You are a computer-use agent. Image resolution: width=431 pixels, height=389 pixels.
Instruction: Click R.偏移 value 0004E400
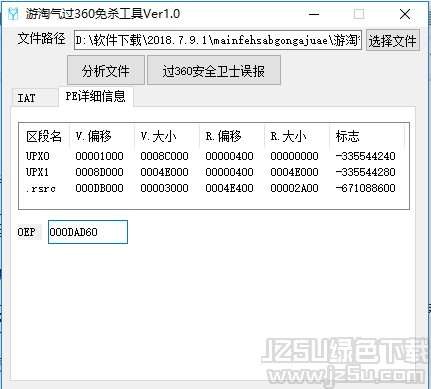(x=229, y=188)
